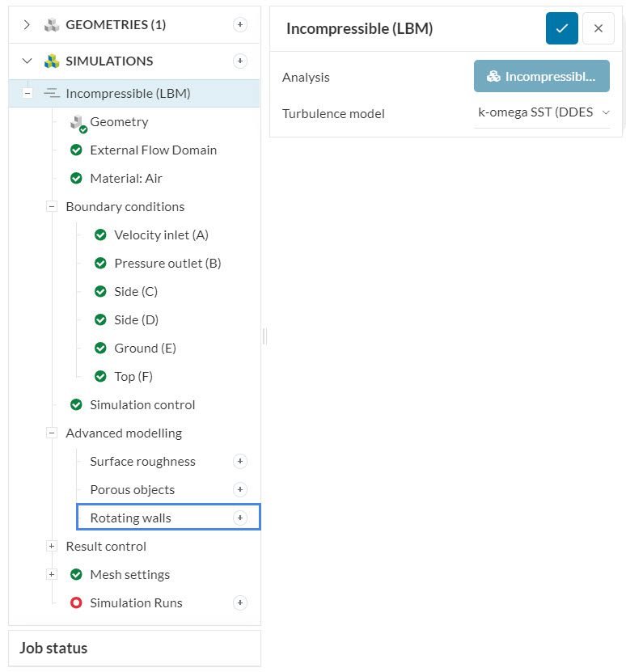This screenshot has height=672, width=626.
Task: Select the External Flow Domain item
Action: 153,150
